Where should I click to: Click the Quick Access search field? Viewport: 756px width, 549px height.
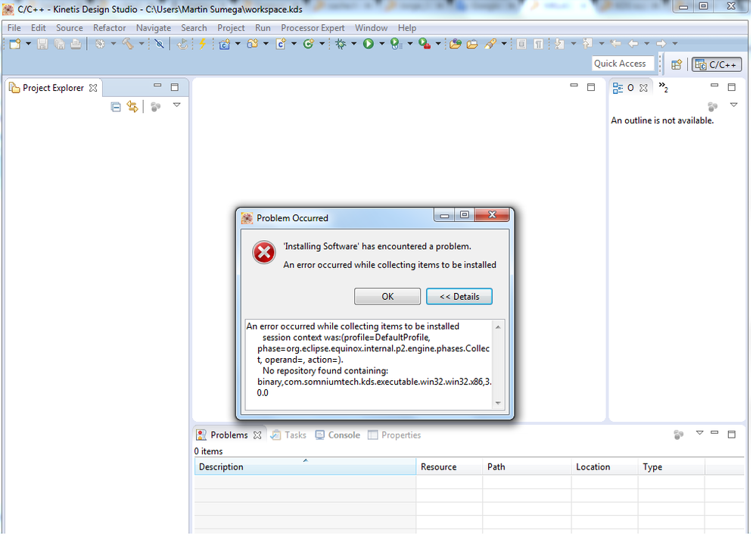pyautogui.click(x=623, y=63)
